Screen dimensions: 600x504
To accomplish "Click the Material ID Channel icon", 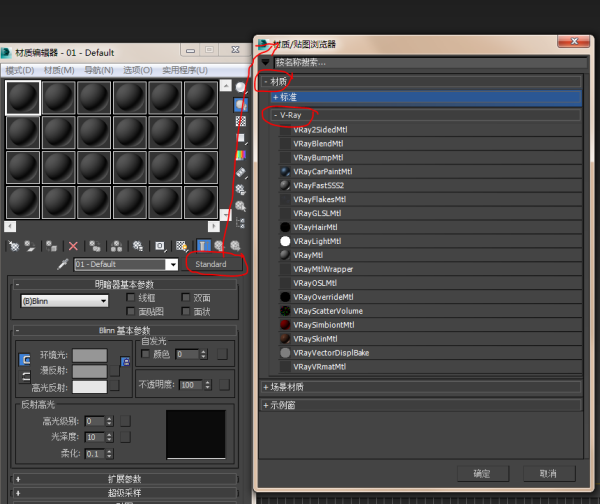I will pos(160,246).
